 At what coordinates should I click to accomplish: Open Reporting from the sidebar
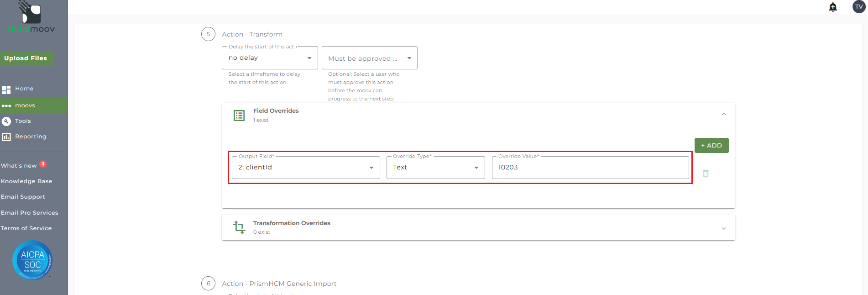point(30,137)
